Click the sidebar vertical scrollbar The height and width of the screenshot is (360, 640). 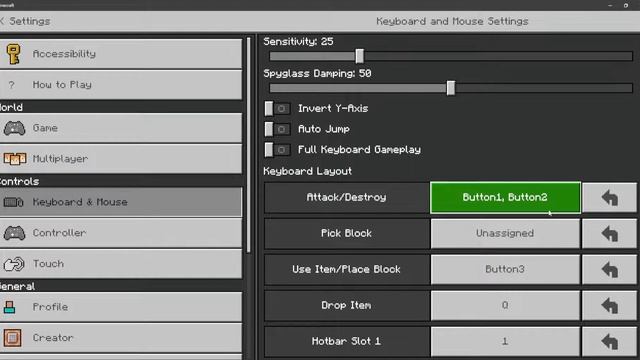click(249, 145)
